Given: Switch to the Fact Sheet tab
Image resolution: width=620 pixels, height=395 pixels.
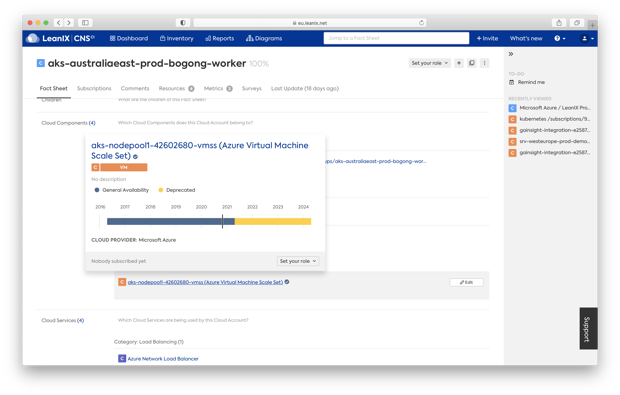Looking at the screenshot, I should pyautogui.click(x=54, y=88).
